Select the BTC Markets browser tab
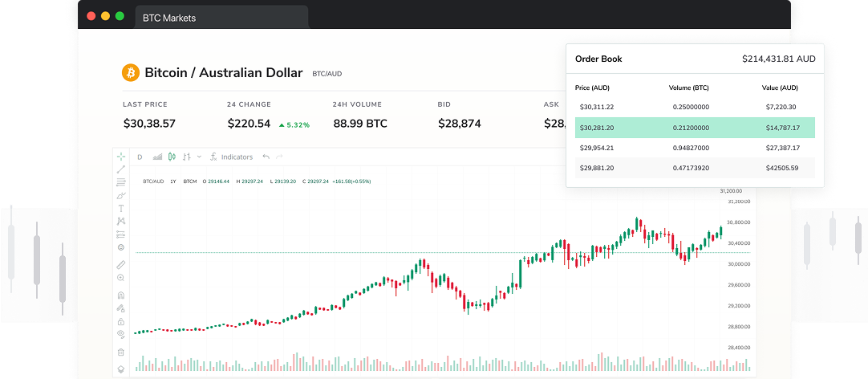 (x=221, y=17)
